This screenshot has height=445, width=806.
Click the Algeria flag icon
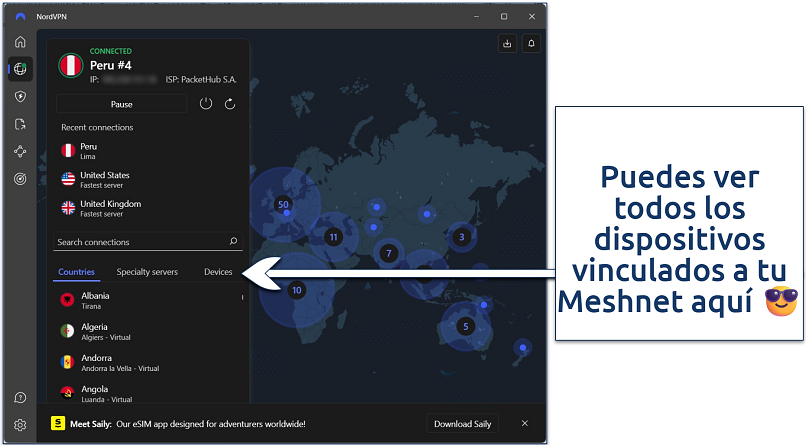coord(67,331)
